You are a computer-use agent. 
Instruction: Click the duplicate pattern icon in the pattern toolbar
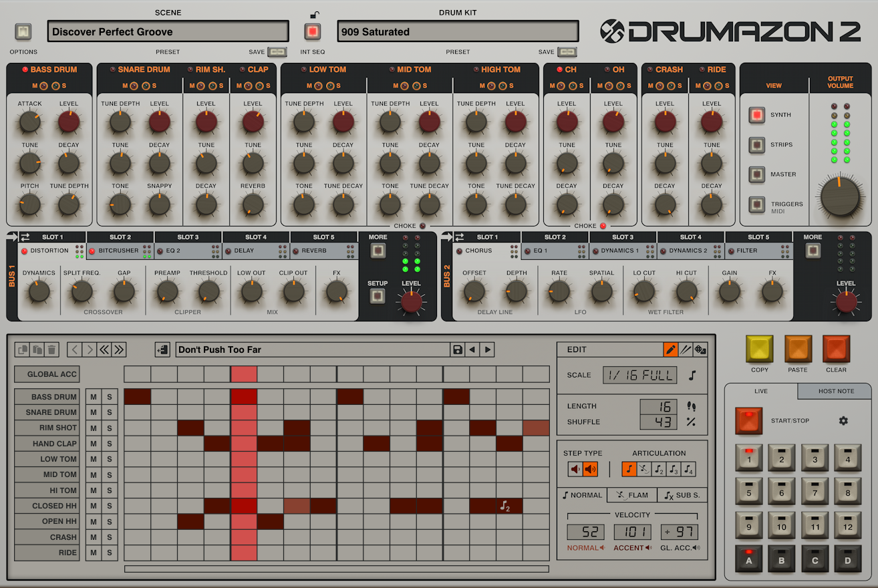[21, 349]
